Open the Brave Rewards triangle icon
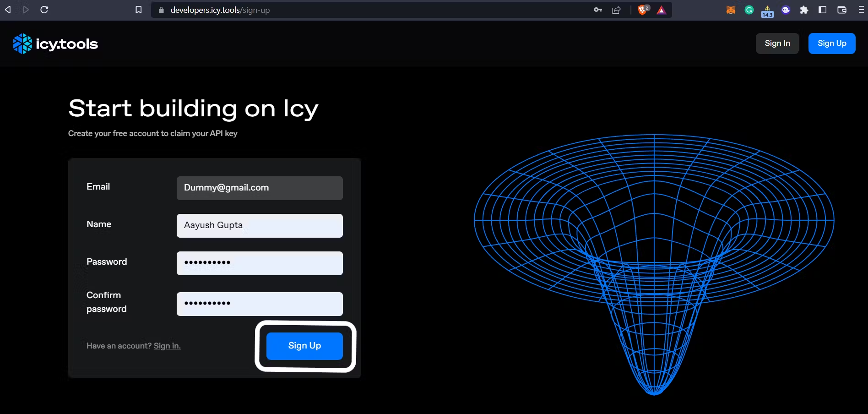 (662, 10)
